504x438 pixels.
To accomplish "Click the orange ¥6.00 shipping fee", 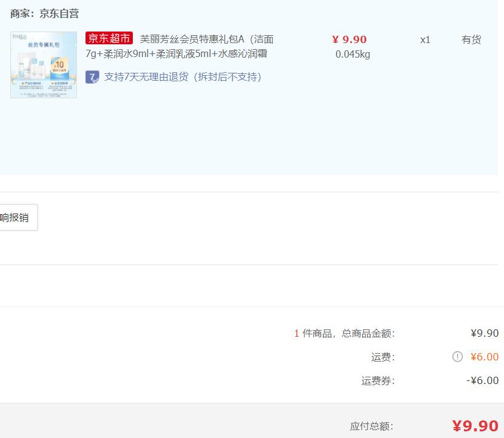I will pos(484,357).
